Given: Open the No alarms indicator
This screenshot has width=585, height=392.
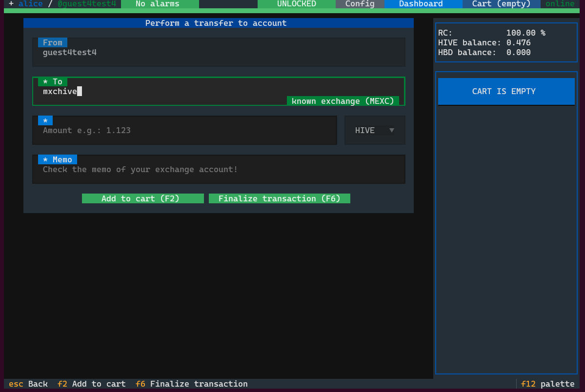Looking at the screenshot, I should pyautogui.click(x=160, y=4).
